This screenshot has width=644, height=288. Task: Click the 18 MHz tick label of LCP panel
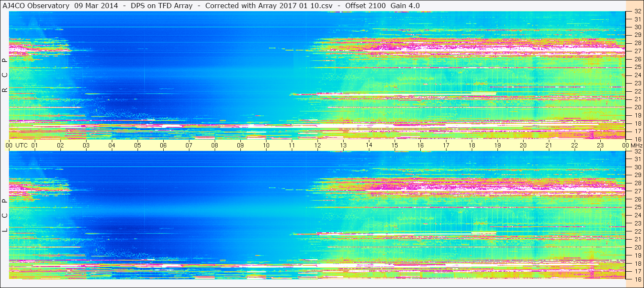point(637,264)
